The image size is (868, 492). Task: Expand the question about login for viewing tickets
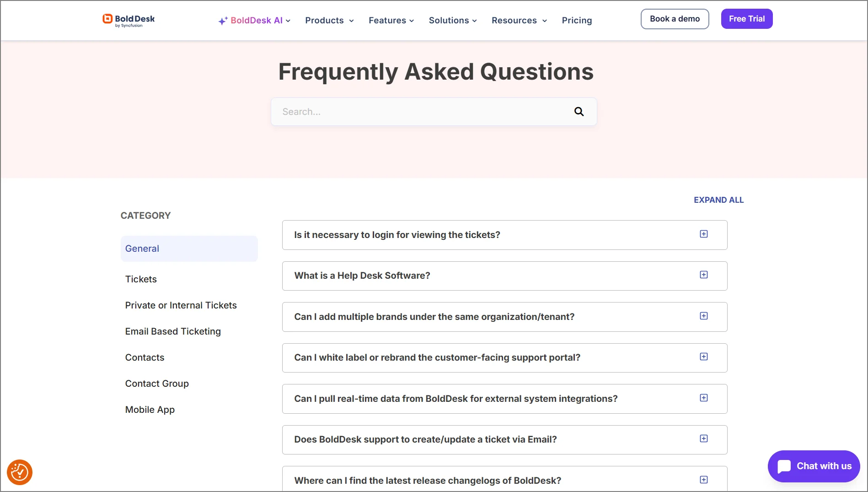pyautogui.click(x=703, y=233)
